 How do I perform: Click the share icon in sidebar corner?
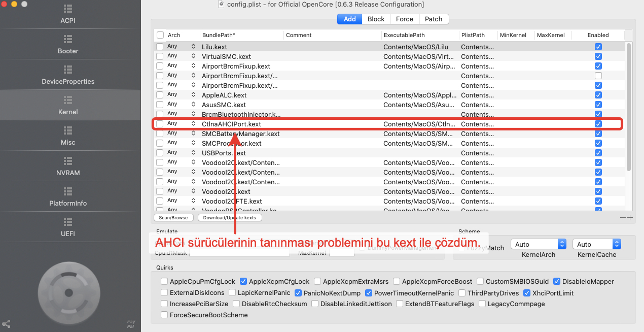(x=6, y=323)
